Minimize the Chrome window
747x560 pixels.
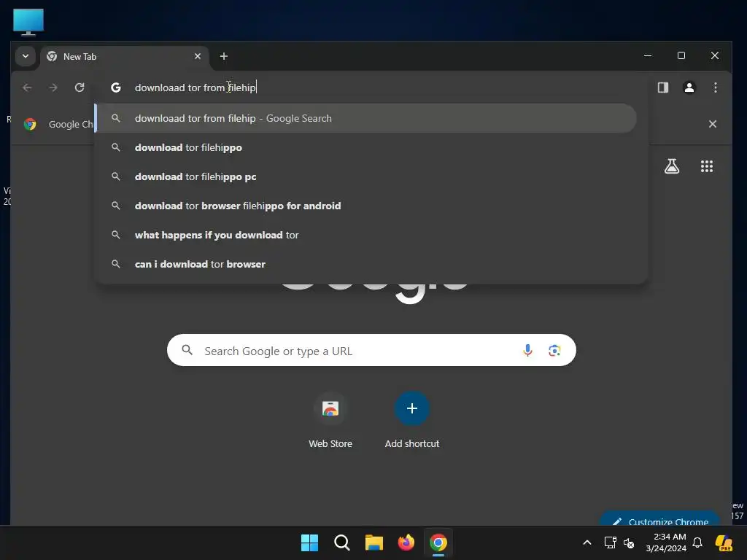pyautogui.click(x=648, y=55)
